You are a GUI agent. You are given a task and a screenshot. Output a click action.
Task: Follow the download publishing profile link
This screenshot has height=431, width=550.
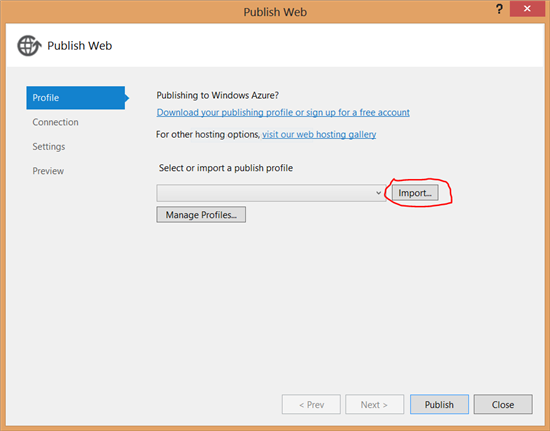(283, 113)
